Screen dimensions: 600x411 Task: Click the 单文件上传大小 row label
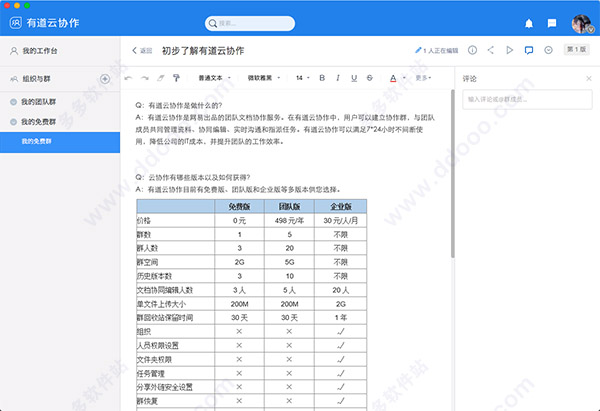point(161,304)
